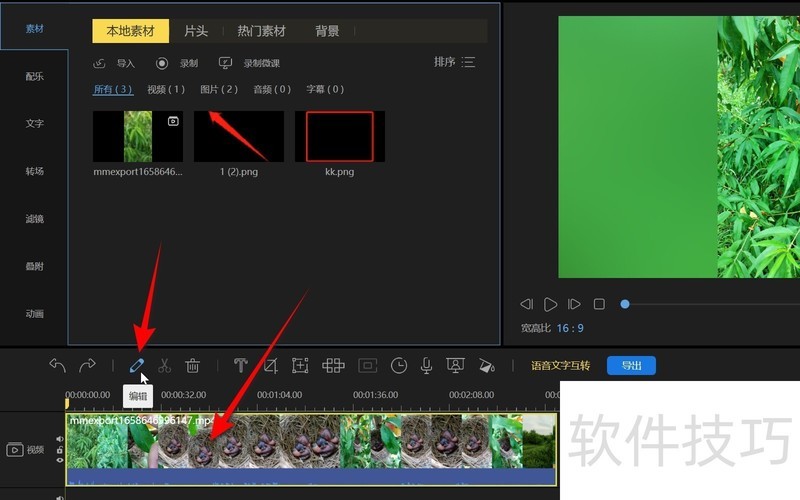Screen dimensions: 800x500
Task: Toggle the video track lock icon
Action: pyautogui.click(x=59, y=450)
